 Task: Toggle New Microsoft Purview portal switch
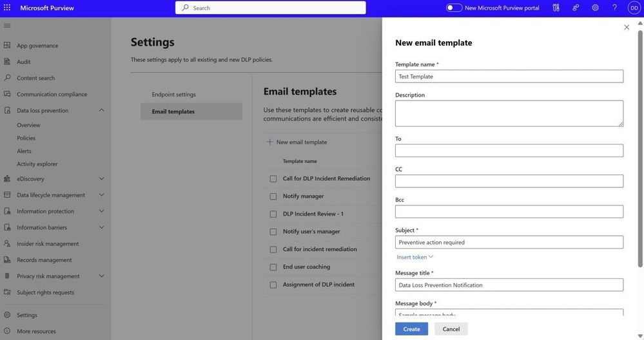click(454, 8)
